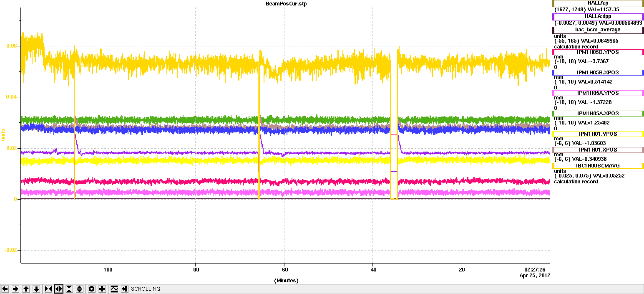
Task: Click the 02:27:26 timestamp label
Action: click(534, 269)
